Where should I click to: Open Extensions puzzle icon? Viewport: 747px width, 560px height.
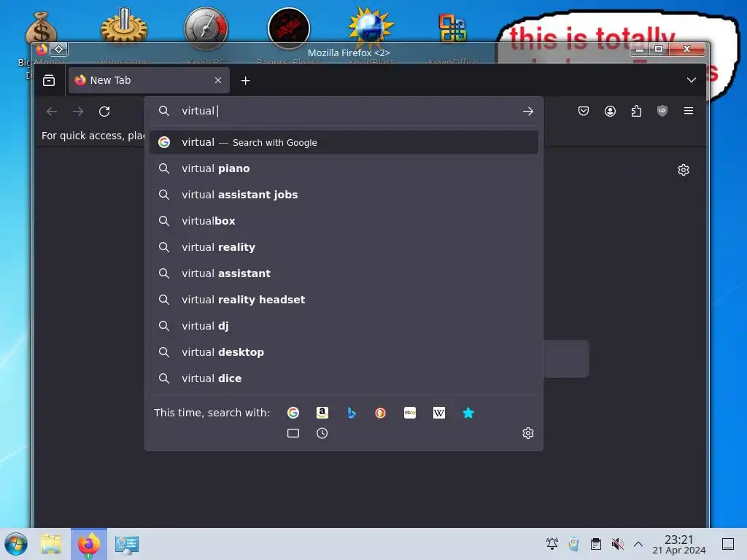[636, 112]
